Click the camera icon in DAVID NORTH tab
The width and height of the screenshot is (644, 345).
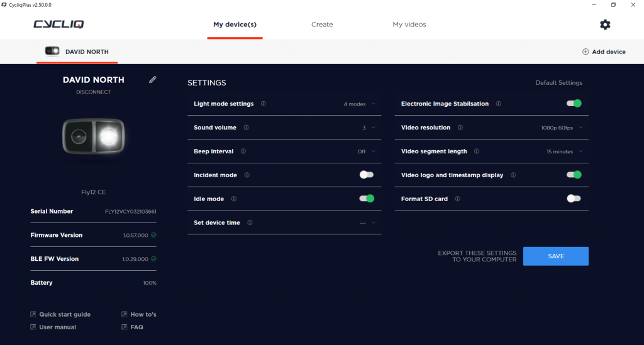point(52,51)
